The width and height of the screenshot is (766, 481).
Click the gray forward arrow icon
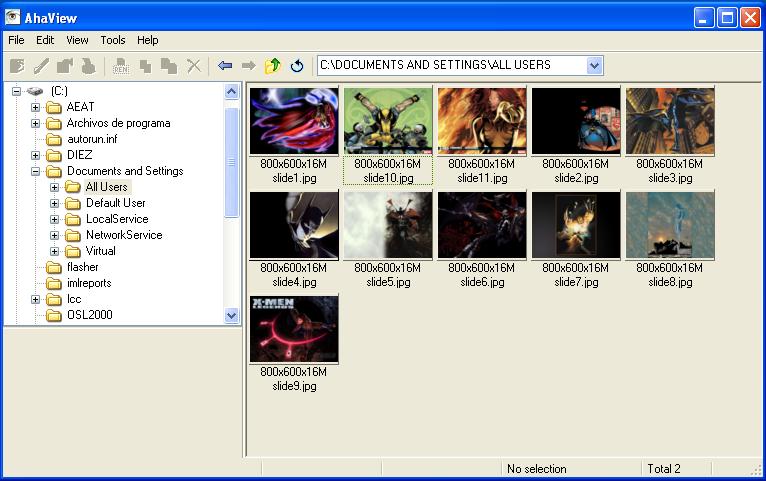click(x=249, y=65)
